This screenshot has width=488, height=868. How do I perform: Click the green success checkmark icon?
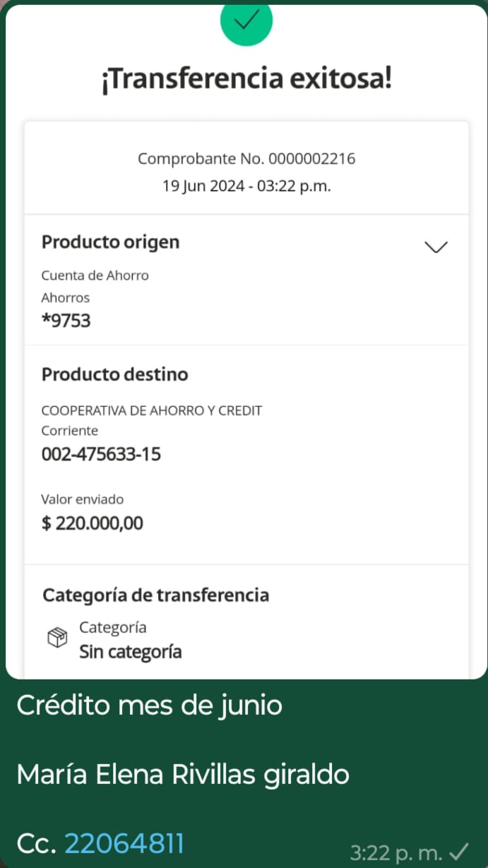click(246, 21)
